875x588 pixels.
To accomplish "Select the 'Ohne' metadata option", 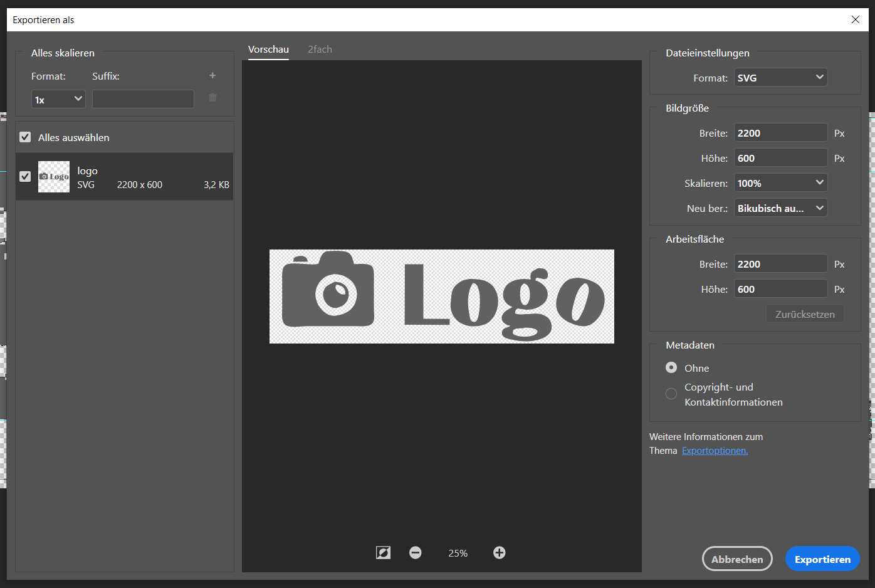I will 671,368.
